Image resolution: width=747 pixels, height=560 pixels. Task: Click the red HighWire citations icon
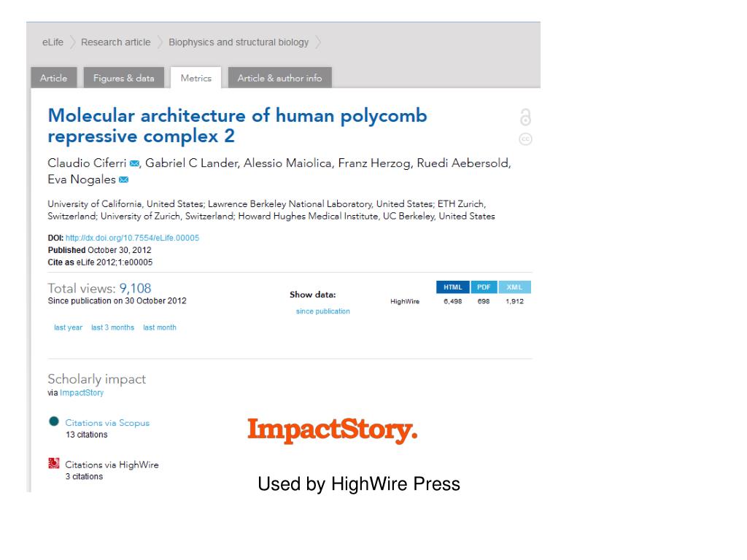pyautogui.click(x=54, y=463)
